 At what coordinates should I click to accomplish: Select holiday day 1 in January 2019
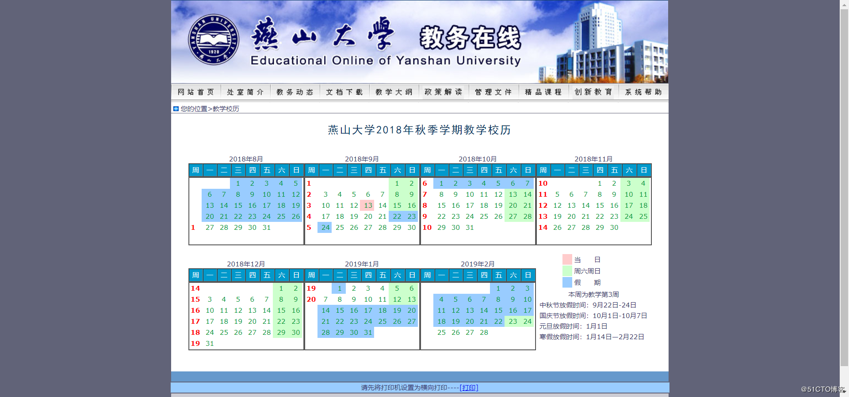(339, 289)
